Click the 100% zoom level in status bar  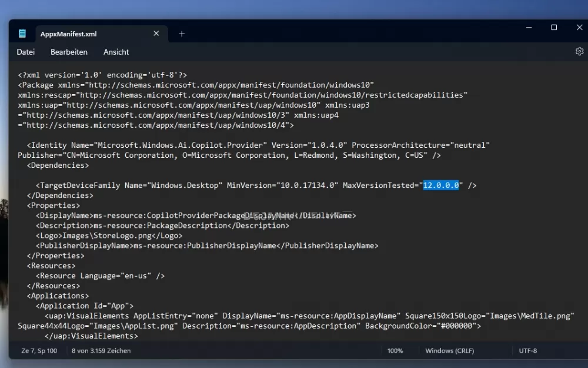[395, 351]
